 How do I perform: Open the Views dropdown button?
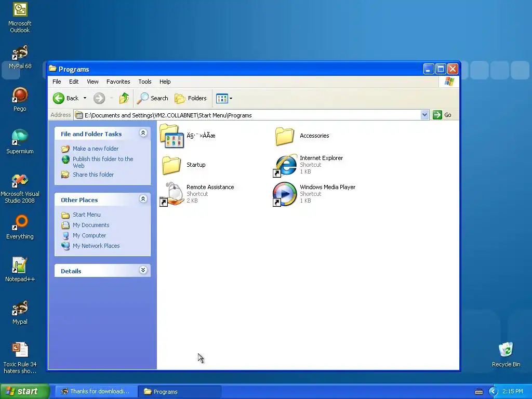[224, 98]
